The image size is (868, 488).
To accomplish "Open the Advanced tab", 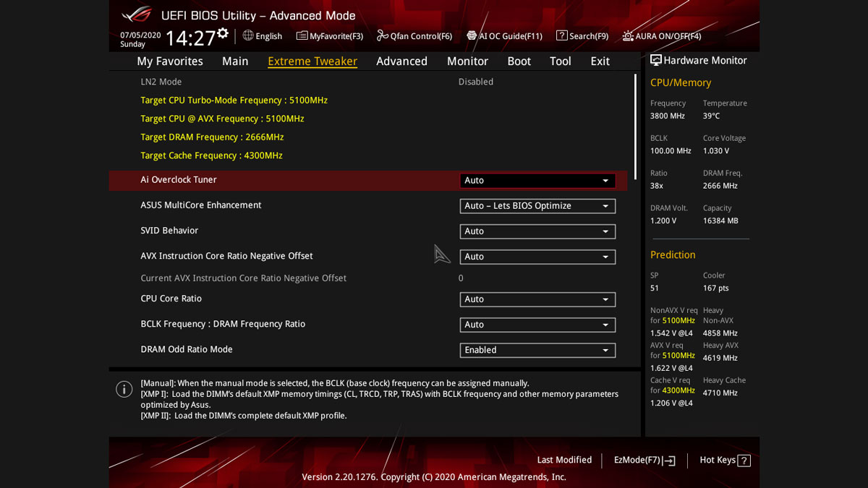I will tap(401, 61).
